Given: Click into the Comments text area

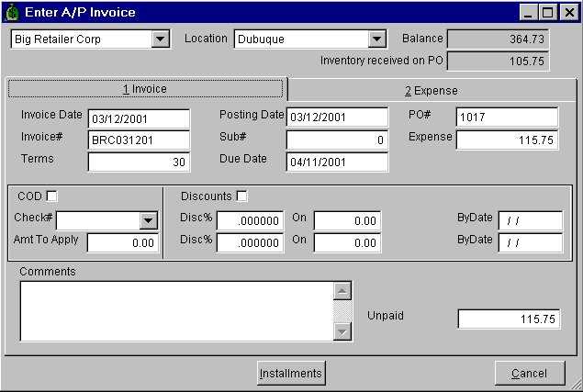Looking at the screenshot, I should (x=174, y=310).
